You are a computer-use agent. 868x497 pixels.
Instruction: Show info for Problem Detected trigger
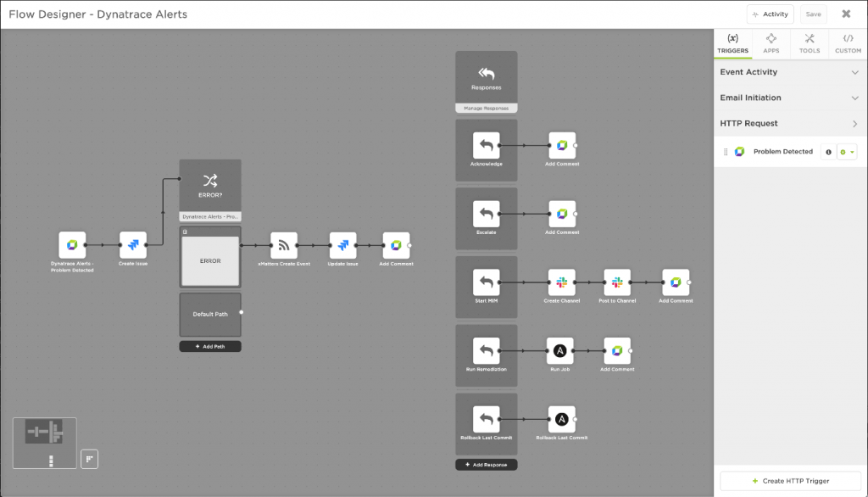coord(828,152)
